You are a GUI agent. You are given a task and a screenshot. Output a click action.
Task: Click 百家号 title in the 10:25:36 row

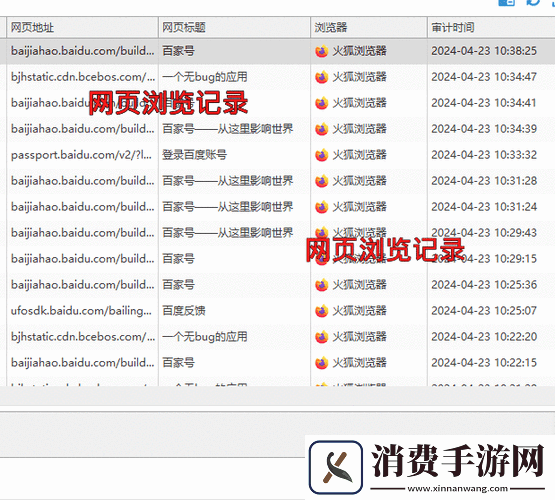pyautogui.click(x=178, y=285)
